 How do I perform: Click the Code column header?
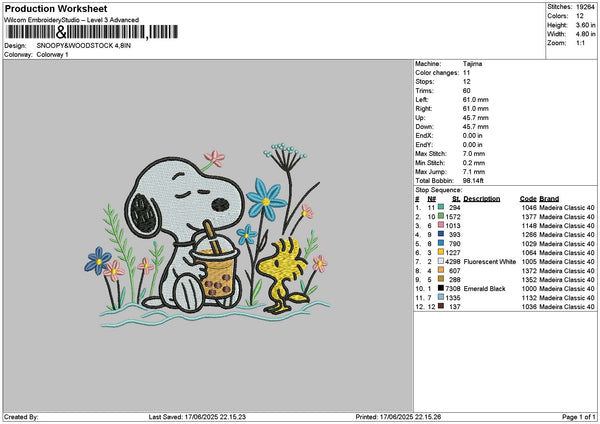click(x=528, y=198)
